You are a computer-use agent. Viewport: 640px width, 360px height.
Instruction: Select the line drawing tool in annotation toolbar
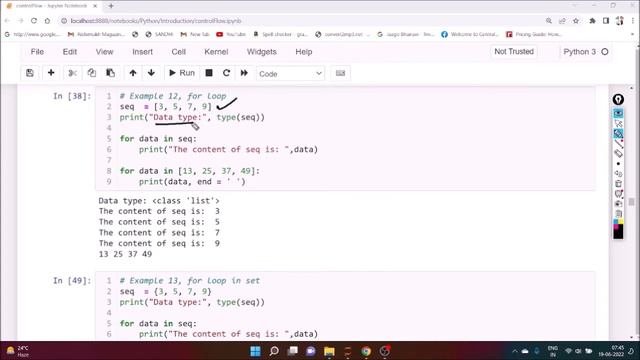pos(618,144)
